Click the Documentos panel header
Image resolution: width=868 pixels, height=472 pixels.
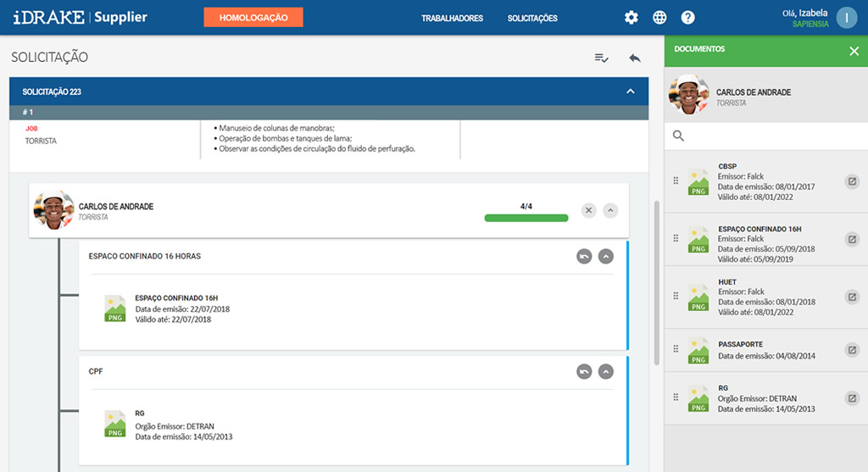tap(766, 51)
